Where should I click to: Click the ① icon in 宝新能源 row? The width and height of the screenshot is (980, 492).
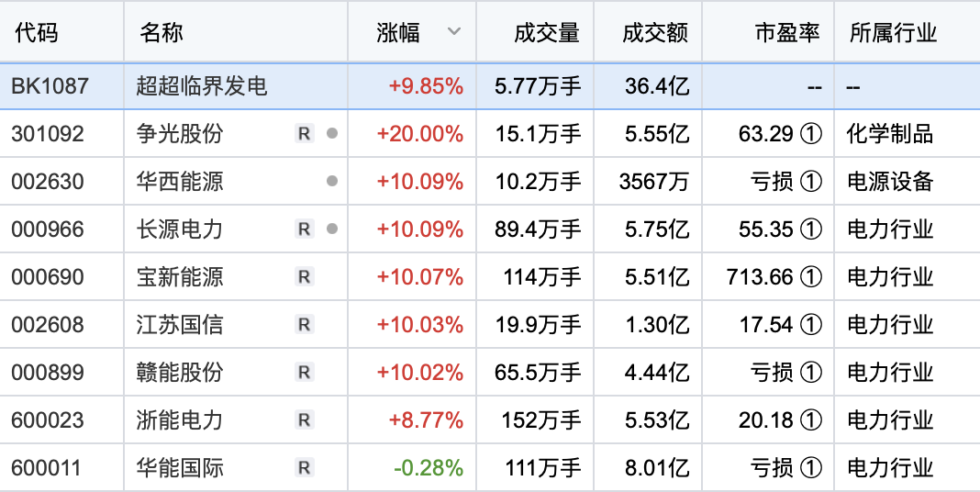point(811,277)
